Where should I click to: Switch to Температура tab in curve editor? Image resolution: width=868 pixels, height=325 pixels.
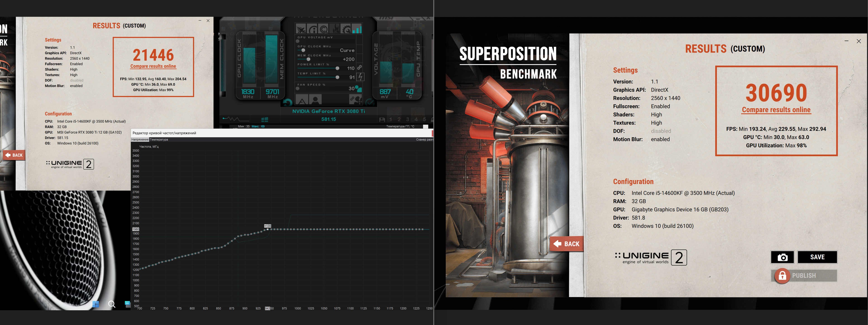[159, 140]
